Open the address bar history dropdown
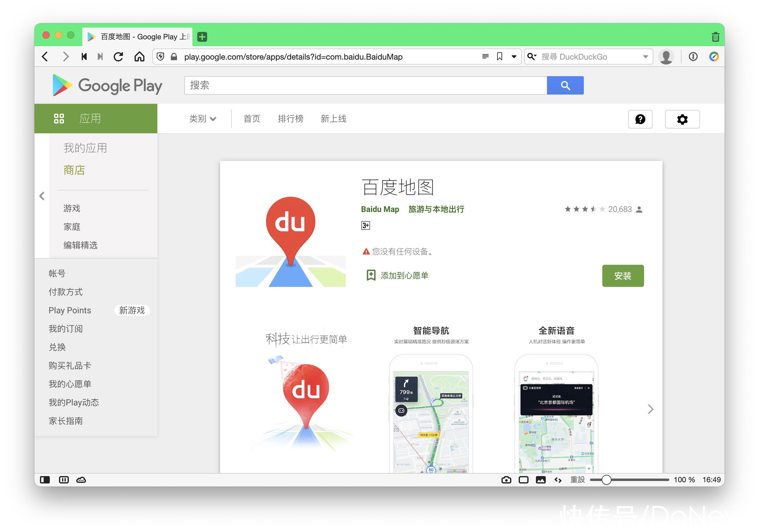 tap(514, 57)
